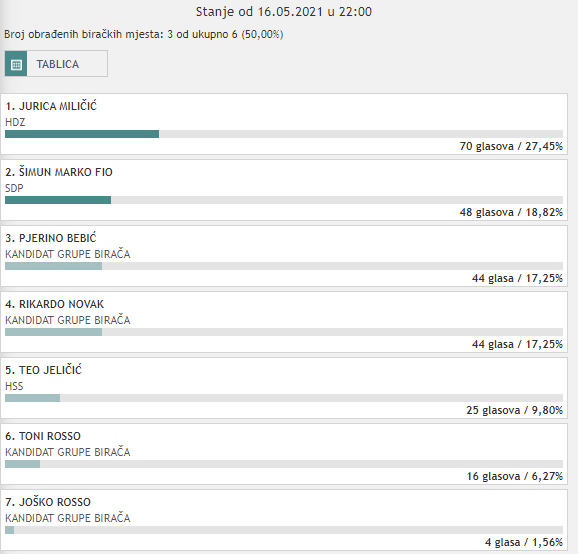Click the table grid icon

(x=16, y=64)
